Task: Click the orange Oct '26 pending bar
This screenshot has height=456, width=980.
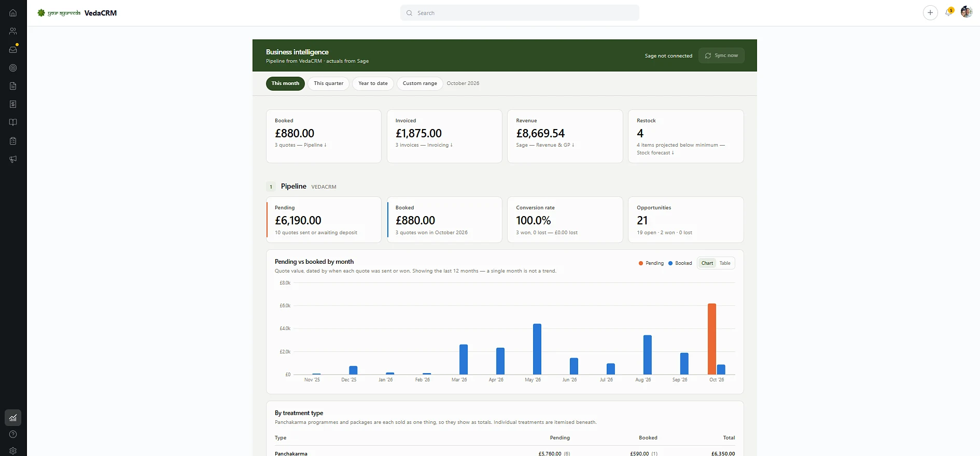Action: click(712, 339)
